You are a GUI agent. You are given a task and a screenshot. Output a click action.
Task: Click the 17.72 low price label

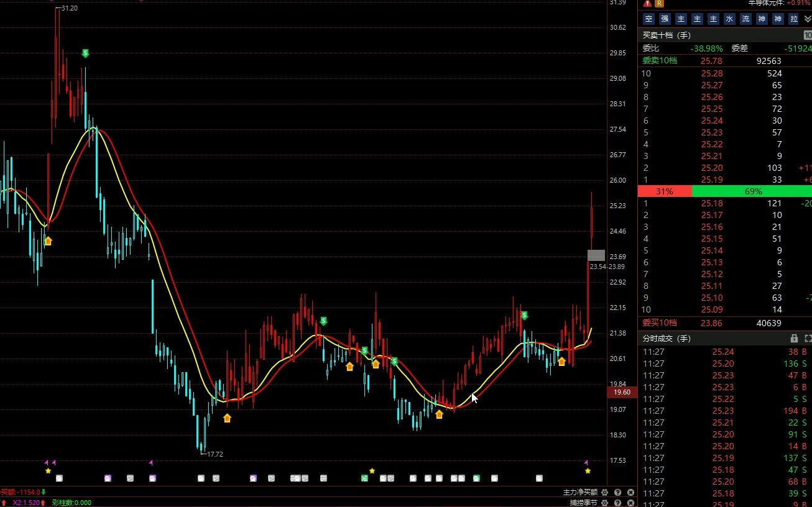215,454
